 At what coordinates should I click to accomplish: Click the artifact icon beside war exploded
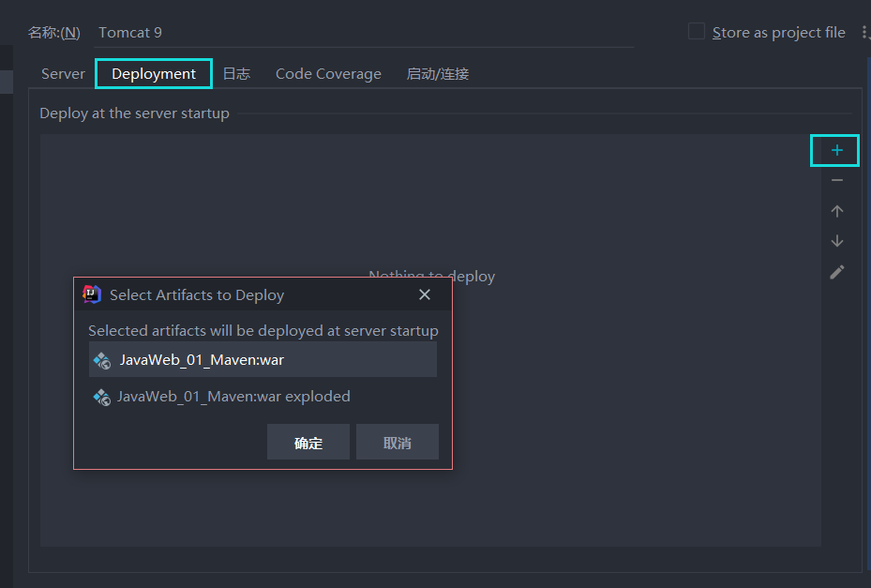102,397
